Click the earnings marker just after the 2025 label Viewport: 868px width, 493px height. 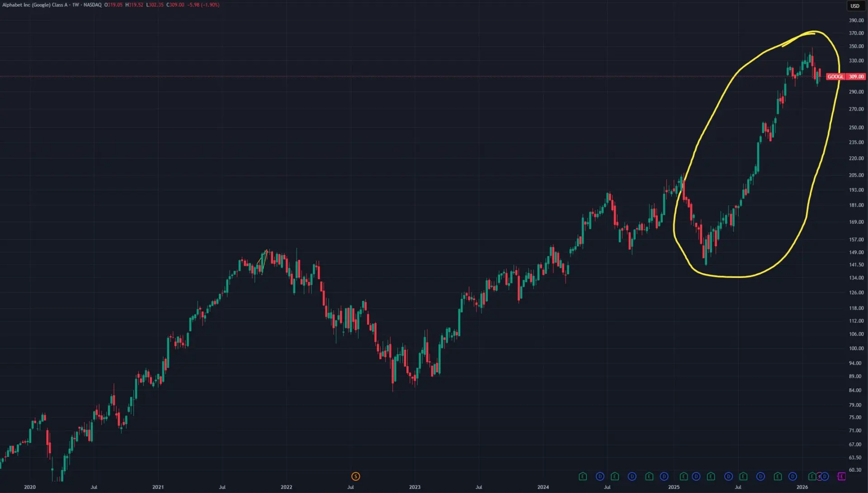pyautogui.click(x=684, y=476)
